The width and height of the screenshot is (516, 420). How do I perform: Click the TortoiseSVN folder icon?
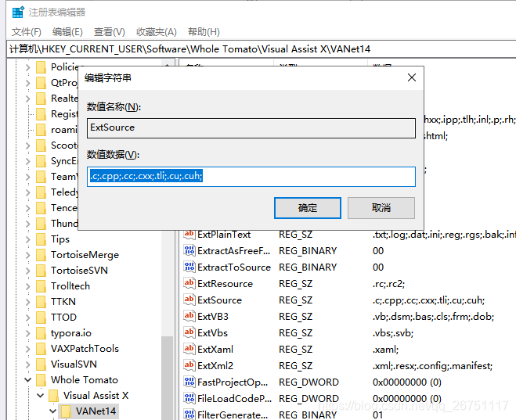tap(41, 270)
